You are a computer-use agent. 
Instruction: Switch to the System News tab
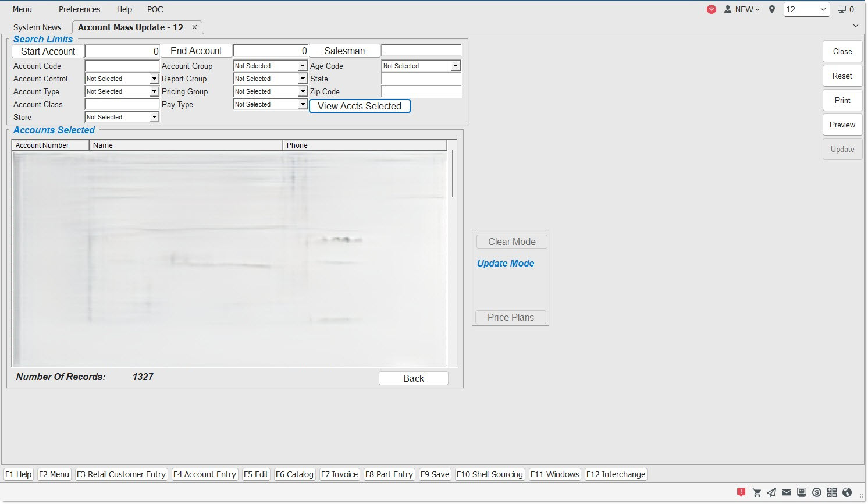tap(37, 27)
